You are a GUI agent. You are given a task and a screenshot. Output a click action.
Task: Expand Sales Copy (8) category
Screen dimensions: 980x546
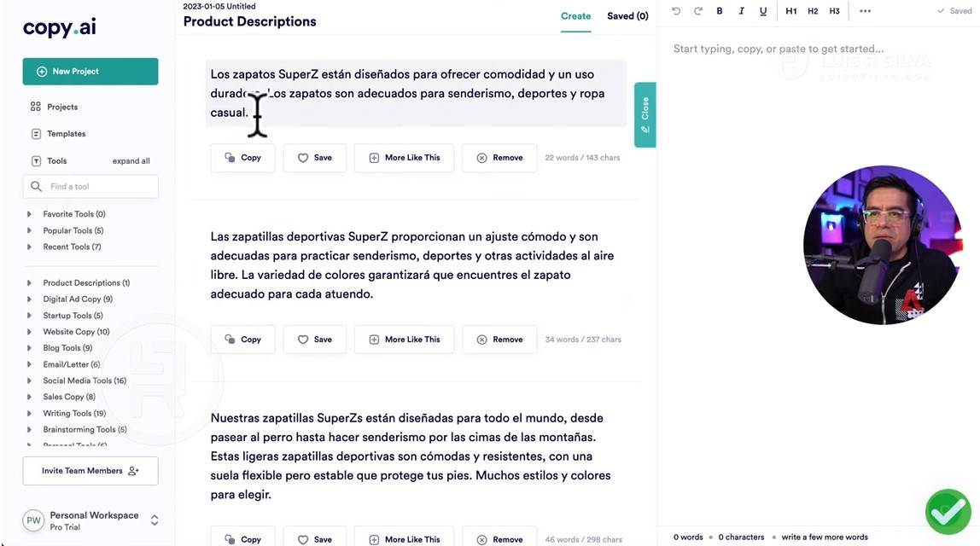point(61,397)
